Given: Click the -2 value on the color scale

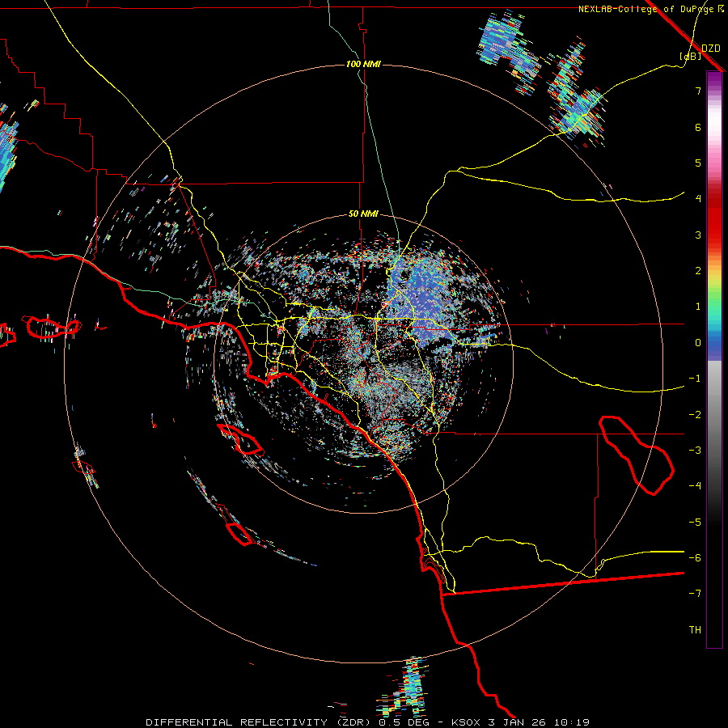Looking at the screenshot, I should pos(695,415).
